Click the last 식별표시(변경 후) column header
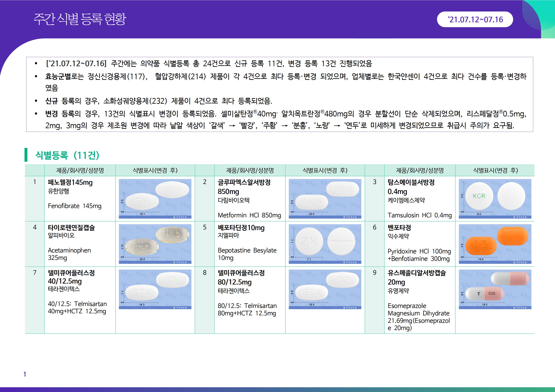Image resolution: width=555 pixels, height=392 pixels. (495, 171)
